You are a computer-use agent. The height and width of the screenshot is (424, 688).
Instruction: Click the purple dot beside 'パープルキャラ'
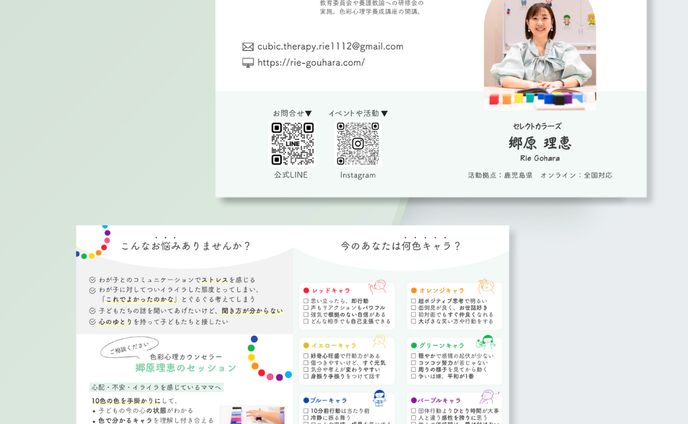pyautogui.click(x=413, y=400)
